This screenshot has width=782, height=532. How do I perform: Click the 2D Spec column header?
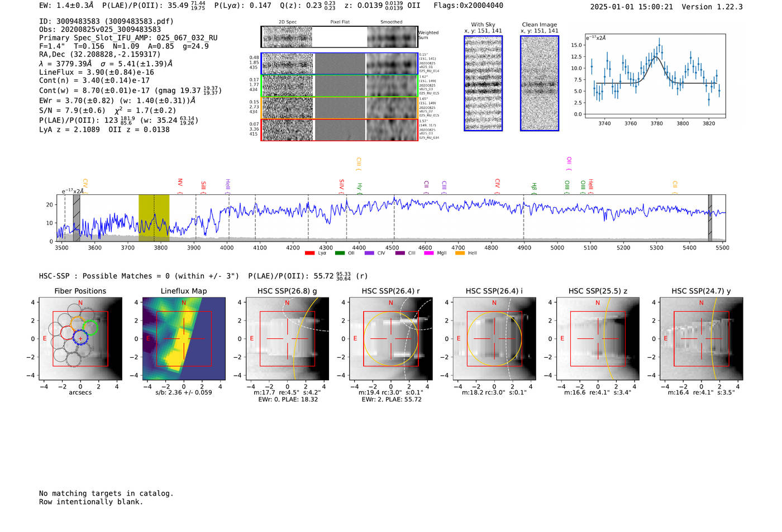[x=288, y=22]
